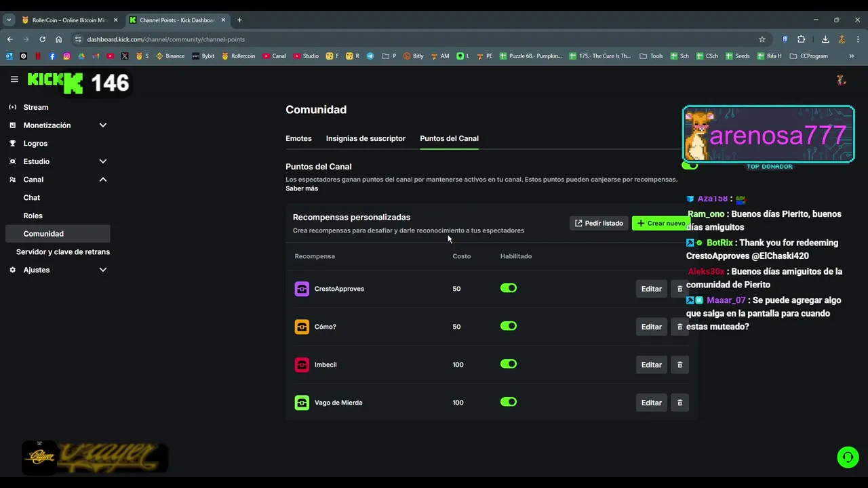Edit the Cómo? reward
The height and width of the screenshot is (488, 868).
point(651,327)
